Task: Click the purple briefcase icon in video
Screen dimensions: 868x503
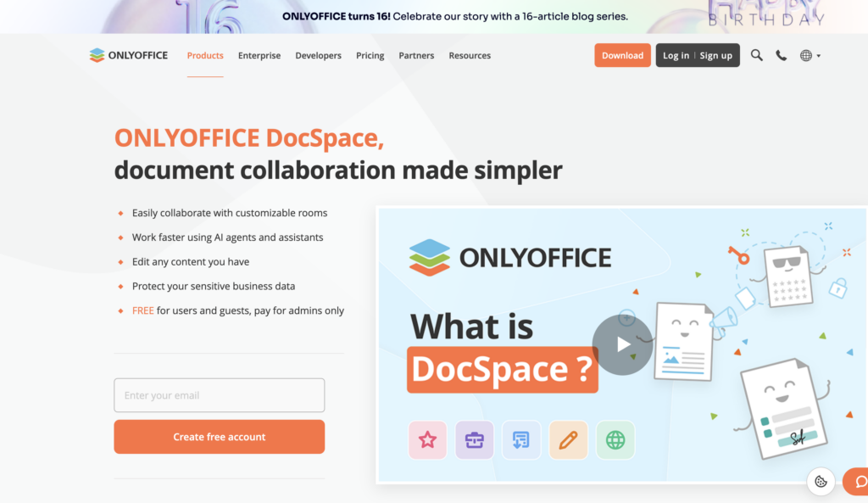Action: [475, 440]
